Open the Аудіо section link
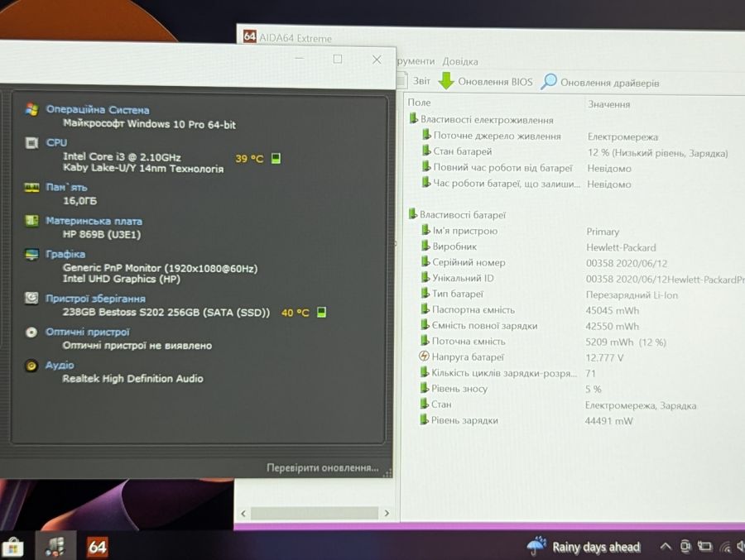745x560 pixels. [x=60, y=365]
